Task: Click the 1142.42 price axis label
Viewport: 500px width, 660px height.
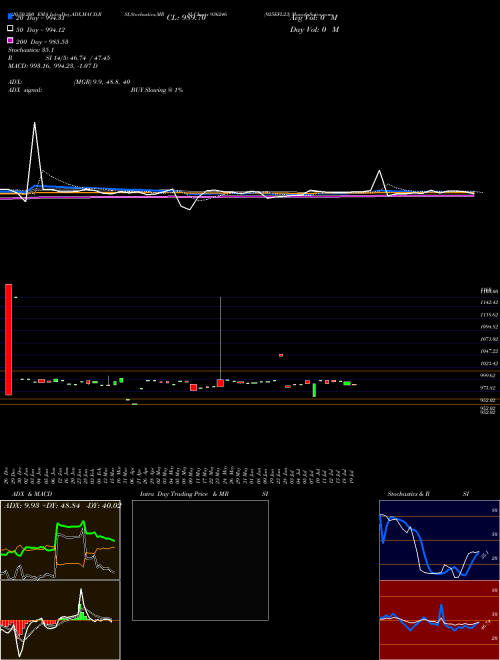Action: pyautogui.click(x=489, y=302)
